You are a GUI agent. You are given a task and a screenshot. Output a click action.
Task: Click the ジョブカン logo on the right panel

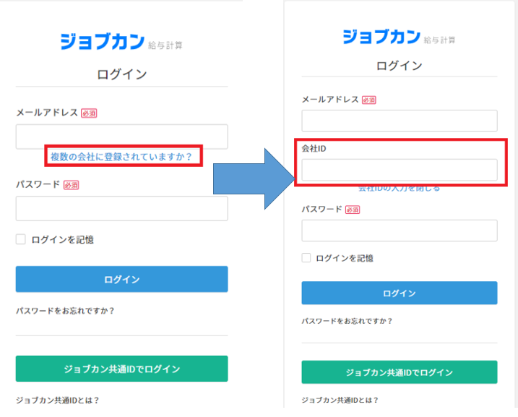399,37
